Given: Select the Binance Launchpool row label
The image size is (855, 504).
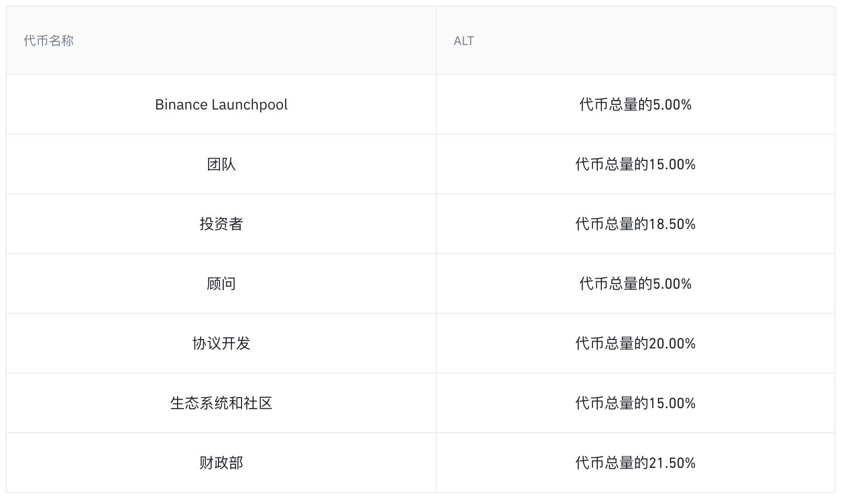Looking at the screenshot, I should point(222,104).
